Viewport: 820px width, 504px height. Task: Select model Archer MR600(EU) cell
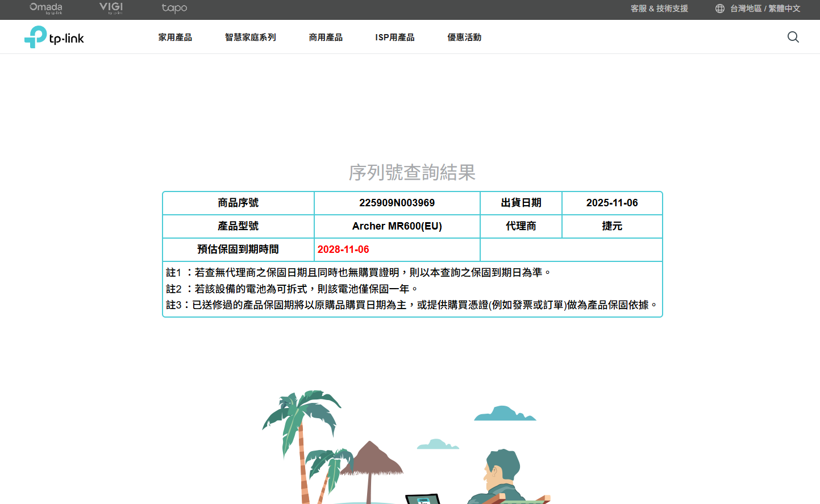pyautogui.click(x=397, y=226)
